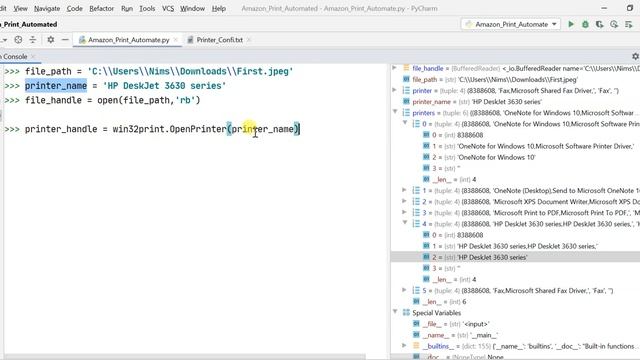Image resolution: width=640 pixels, height=360 pixels.
Task: Collapse printers item 0 tuple
Action: click(405, 123)
